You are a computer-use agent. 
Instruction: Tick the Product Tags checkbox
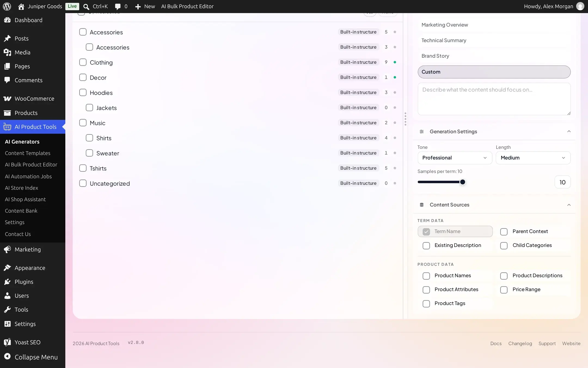[x=426, y=304]
